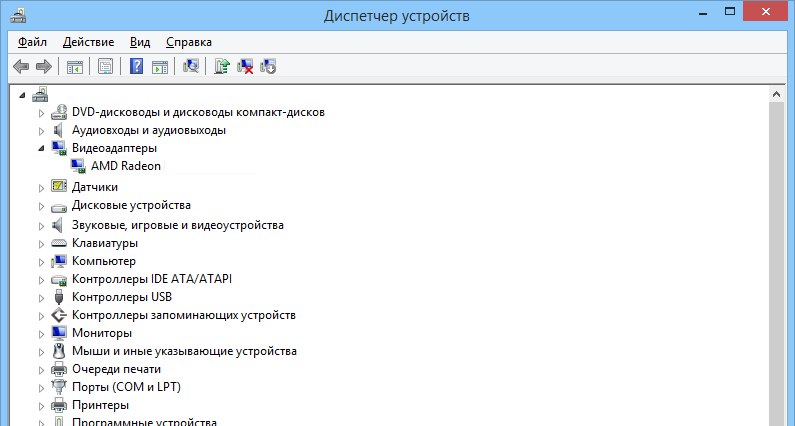Click the DVD drive category icon

(59, 112)
